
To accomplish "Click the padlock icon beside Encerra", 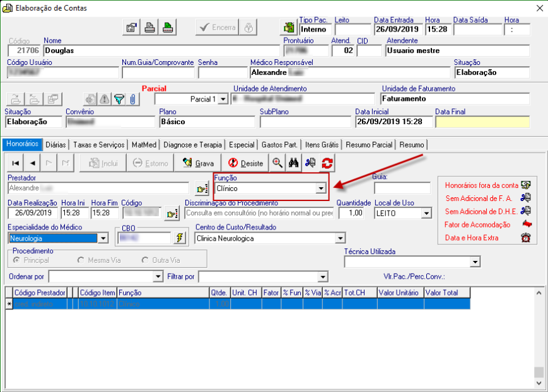I will [248, 27].
